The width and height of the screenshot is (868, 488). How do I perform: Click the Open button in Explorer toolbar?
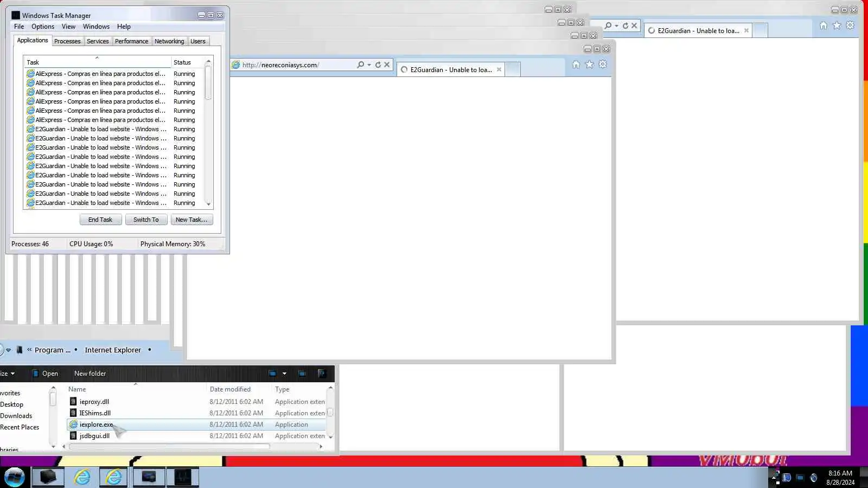tap(45, 374)
